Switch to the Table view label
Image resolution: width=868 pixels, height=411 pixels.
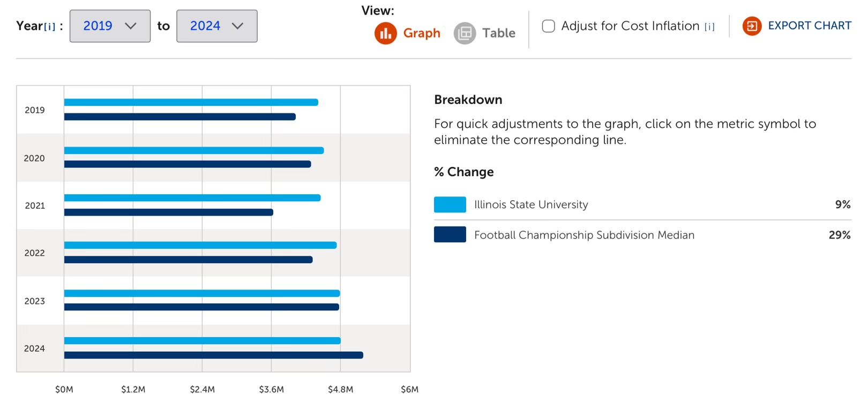[498, 33]
